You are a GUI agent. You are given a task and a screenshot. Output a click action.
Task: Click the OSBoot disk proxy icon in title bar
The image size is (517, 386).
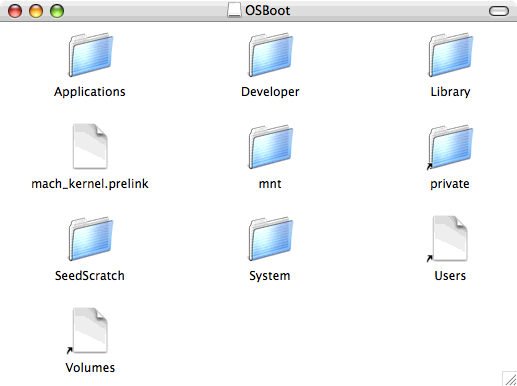234,10
